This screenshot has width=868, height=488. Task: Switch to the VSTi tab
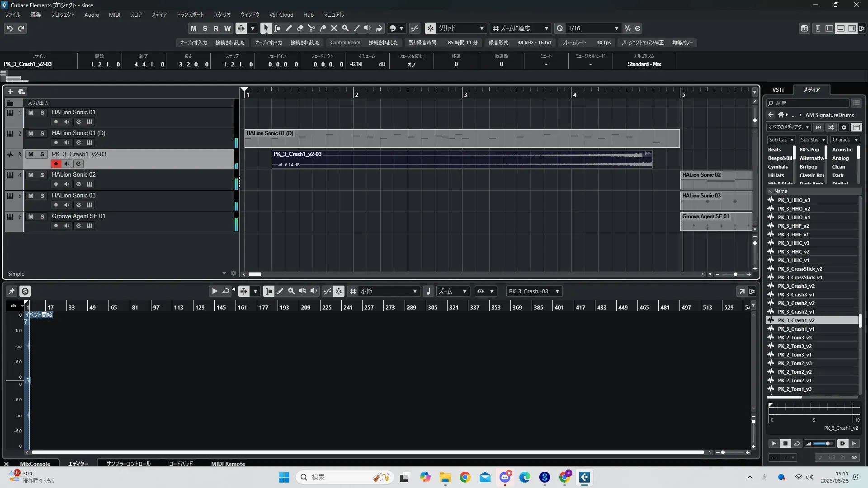click(x=778, y=89)
